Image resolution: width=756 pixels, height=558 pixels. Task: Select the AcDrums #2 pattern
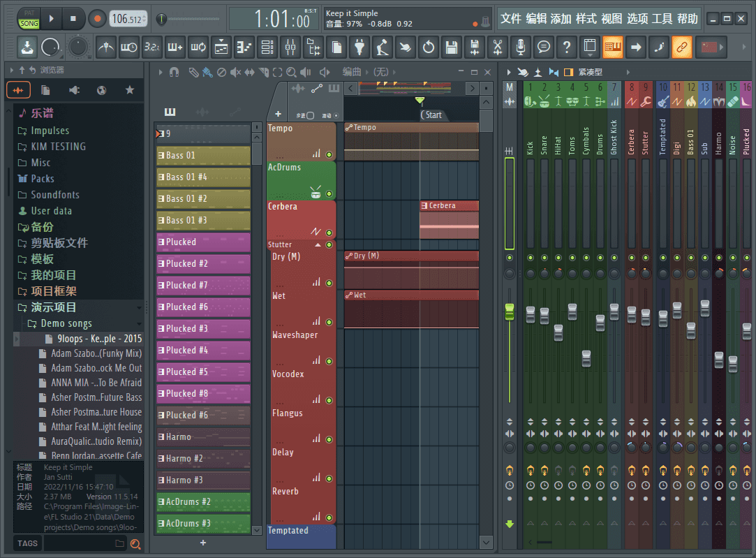click(x=203, y=501)
